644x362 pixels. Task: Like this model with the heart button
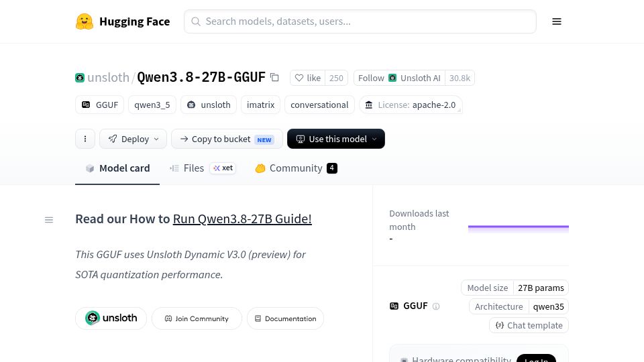tap(308, 78)
